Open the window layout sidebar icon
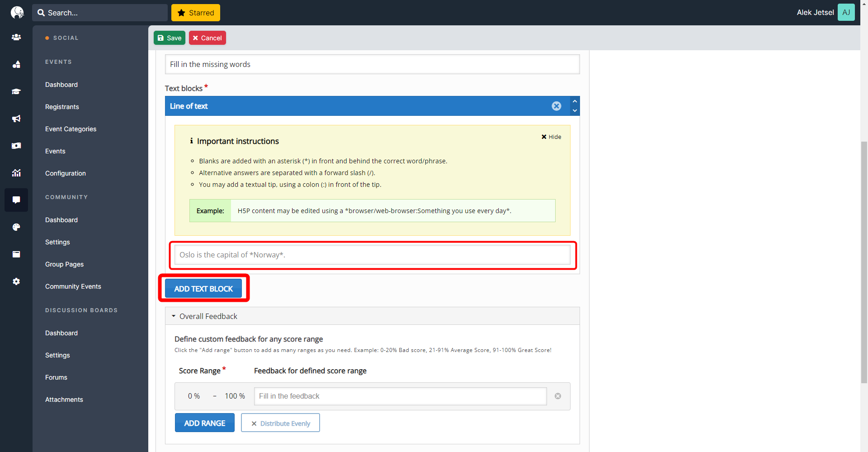 pyautogui.click(x=16, y=254)
